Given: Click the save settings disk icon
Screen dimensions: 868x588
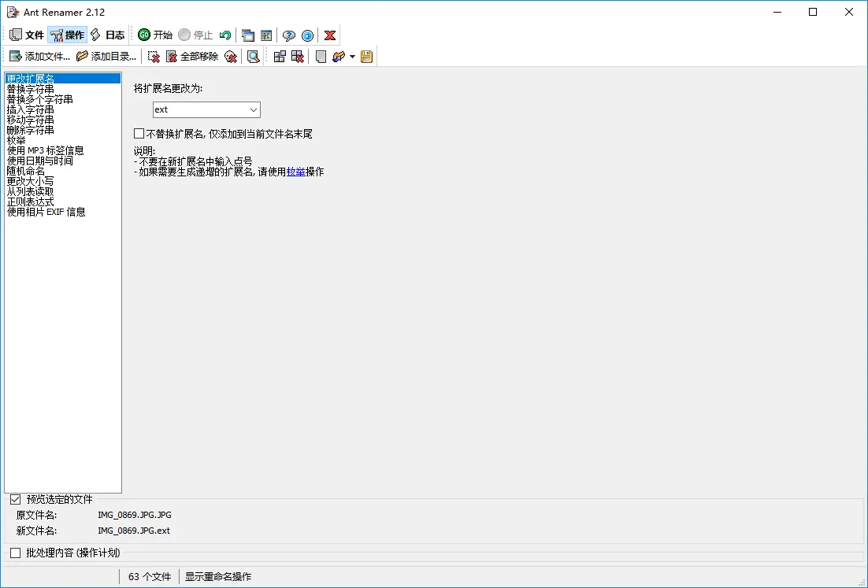Looking at the screenshot, I should coord(366,56).
